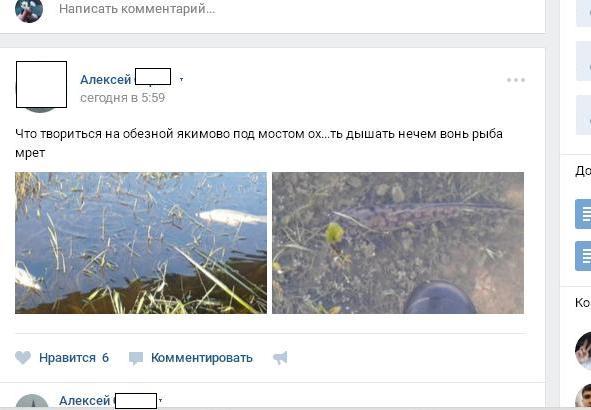Expand dropdown arrow beside lower Алексей post
Image resolution: width=591 pixels, height=410 pixels.
(161, 401)
